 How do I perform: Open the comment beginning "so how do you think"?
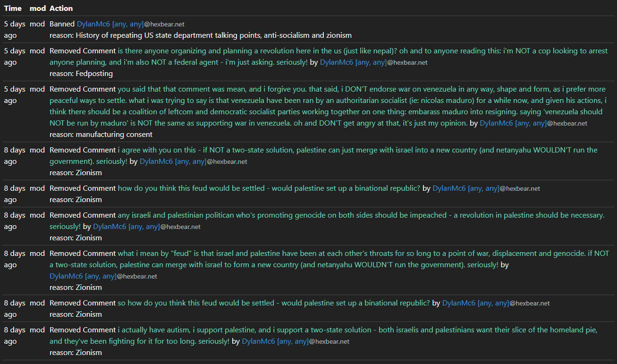(x=273, y=303)
